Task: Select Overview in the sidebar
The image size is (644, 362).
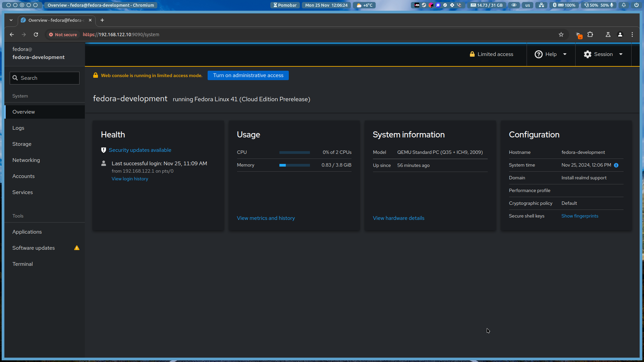Action: [x=45, y=112]
